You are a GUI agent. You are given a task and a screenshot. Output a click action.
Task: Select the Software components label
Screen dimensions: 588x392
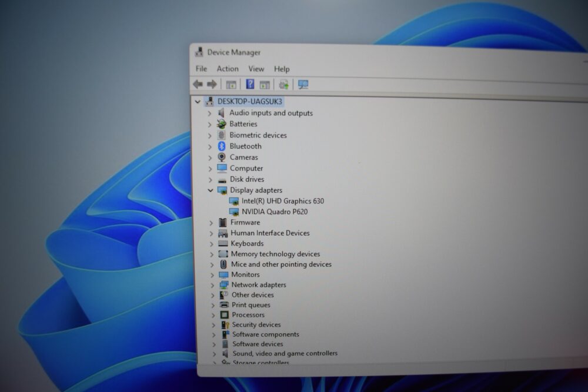coord(266,334)
